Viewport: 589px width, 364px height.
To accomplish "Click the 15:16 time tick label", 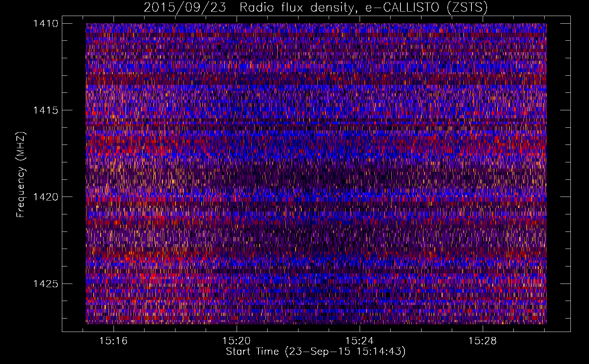I will tap(114, 341).
